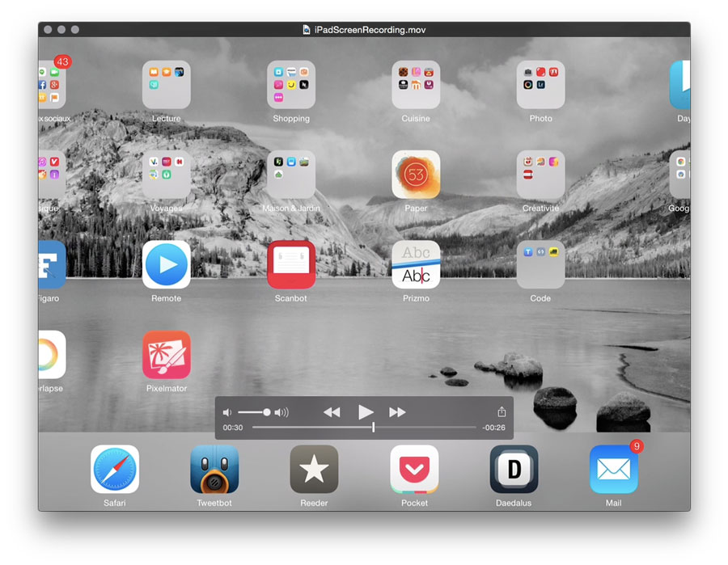Viewport: 728px width, 565px height.
Task: Open the Photo folder
Action: 541,84
